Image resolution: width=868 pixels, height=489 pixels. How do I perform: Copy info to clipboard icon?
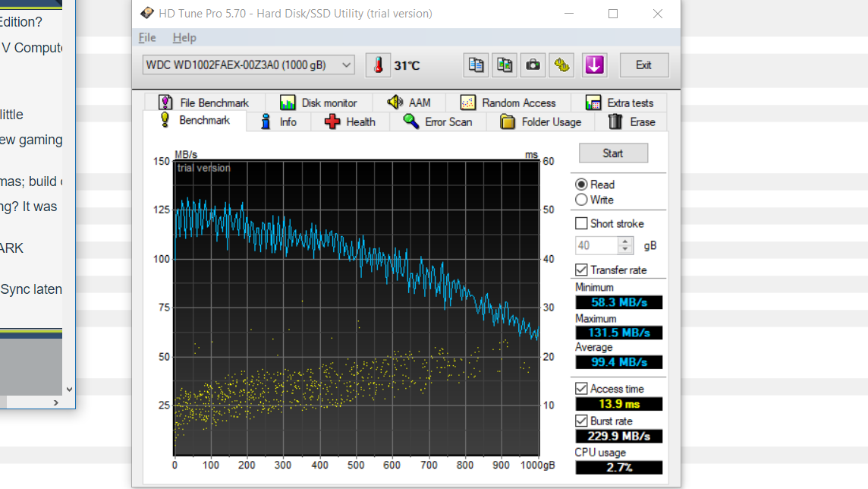[476, 65]
